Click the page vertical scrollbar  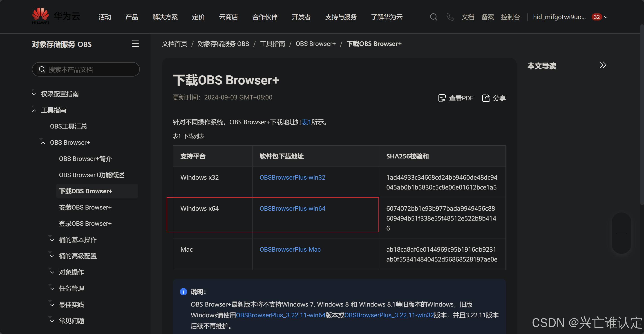pyautogui.click(x=642, y=115)
